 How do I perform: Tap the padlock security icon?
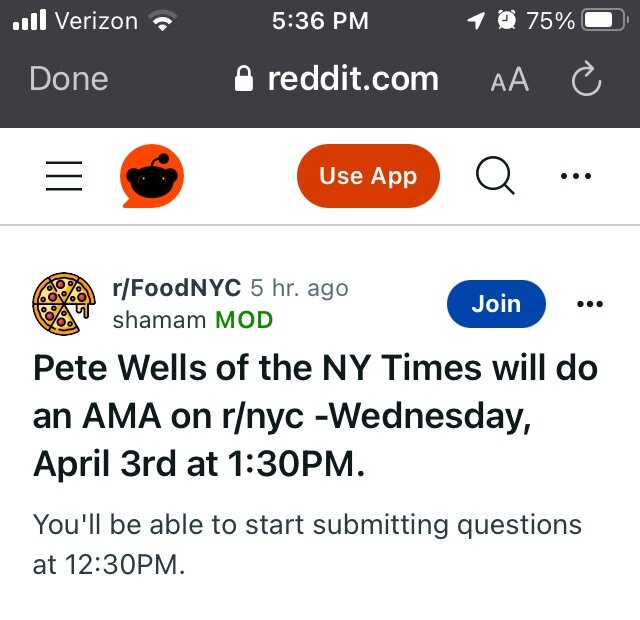pos(243,80)
